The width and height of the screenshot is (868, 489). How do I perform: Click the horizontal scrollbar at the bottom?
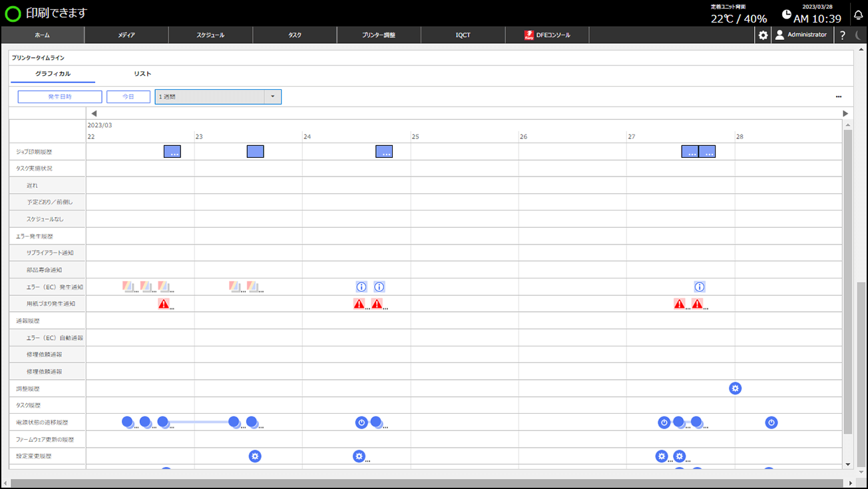[426, 483]
